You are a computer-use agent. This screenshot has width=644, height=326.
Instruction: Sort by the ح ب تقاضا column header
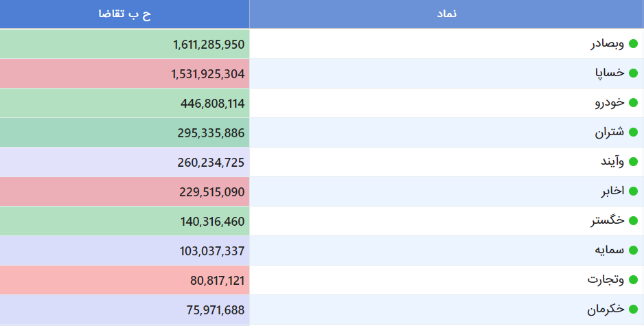coord(125,14)
